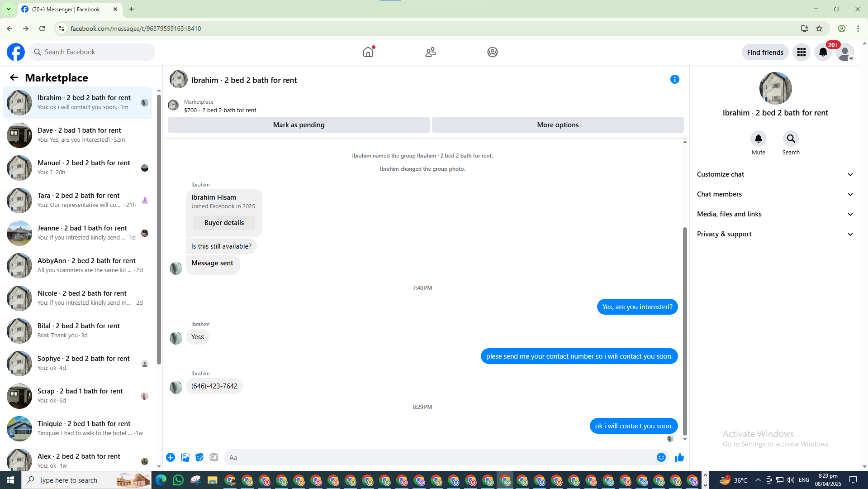Viewport: 868px width, 489px height.
Task: Choose a sticker icon in composer
Action: 199,457
